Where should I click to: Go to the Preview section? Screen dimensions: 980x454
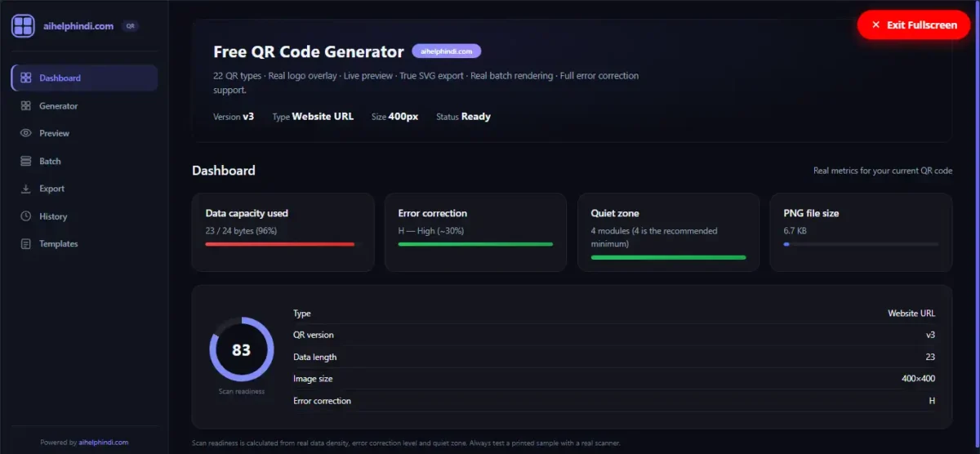click(84, 133)
